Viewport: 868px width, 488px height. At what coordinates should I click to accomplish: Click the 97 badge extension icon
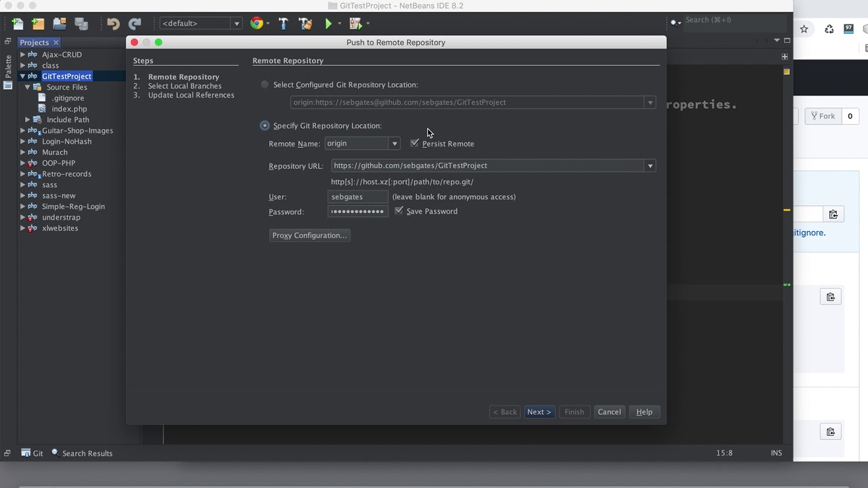[848, 29]
